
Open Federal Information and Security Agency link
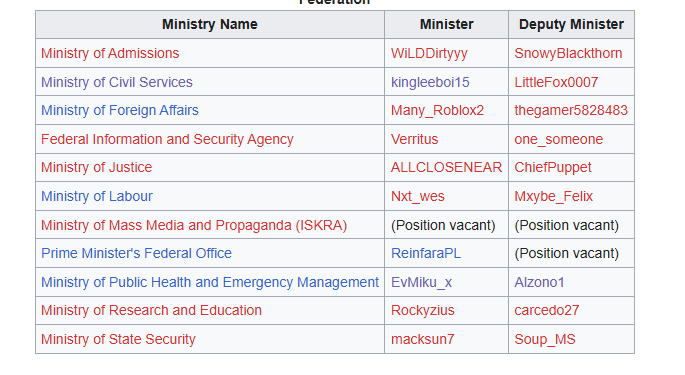167,139
